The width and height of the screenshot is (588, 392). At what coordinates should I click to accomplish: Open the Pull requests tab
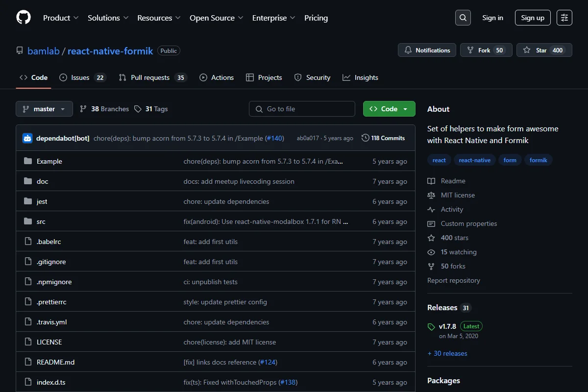(153, 77)
